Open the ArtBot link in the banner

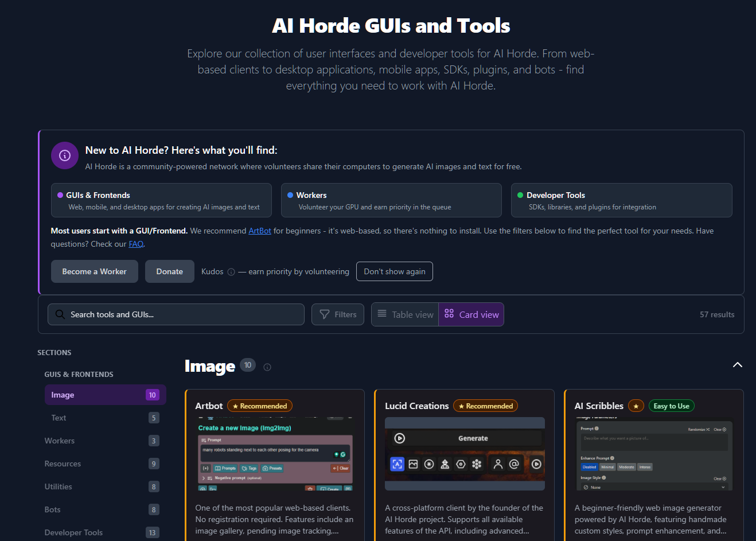click(260, 231)
